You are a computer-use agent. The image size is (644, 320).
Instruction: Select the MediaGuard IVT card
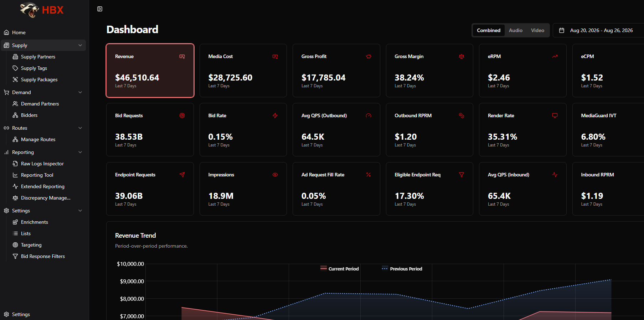pyautogui.click(x=608, y=130)
